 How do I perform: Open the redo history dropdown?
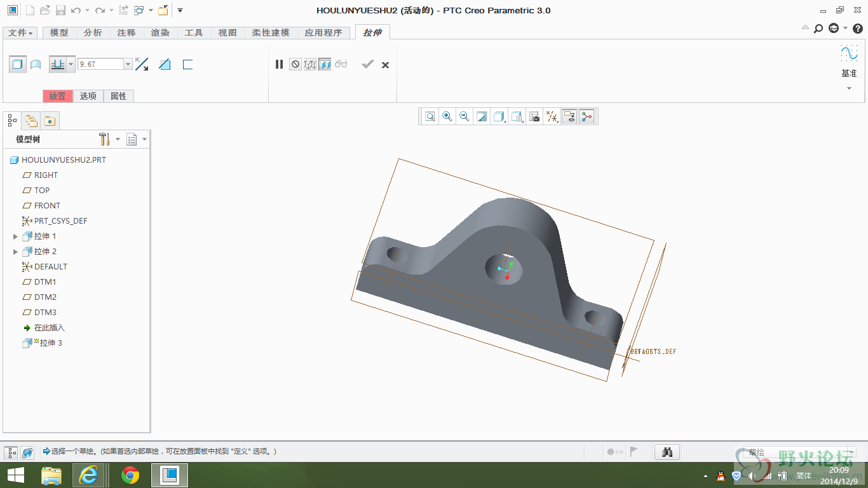pyautogui.click(x=111, y=11)
